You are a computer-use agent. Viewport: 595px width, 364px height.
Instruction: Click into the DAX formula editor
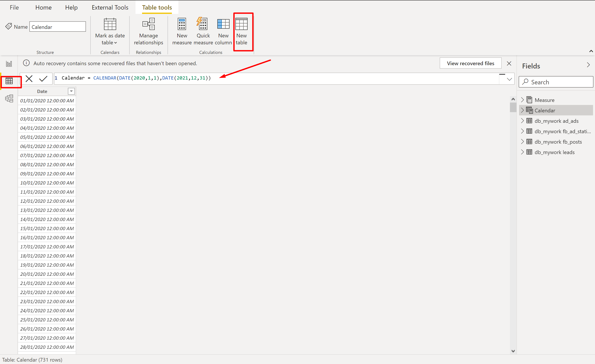point(277,78)
